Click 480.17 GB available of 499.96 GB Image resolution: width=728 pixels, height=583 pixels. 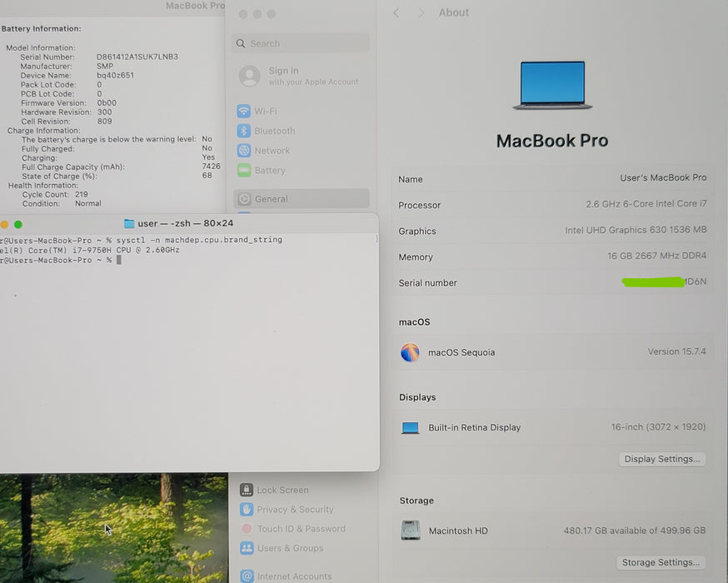[x=635, y=531]
